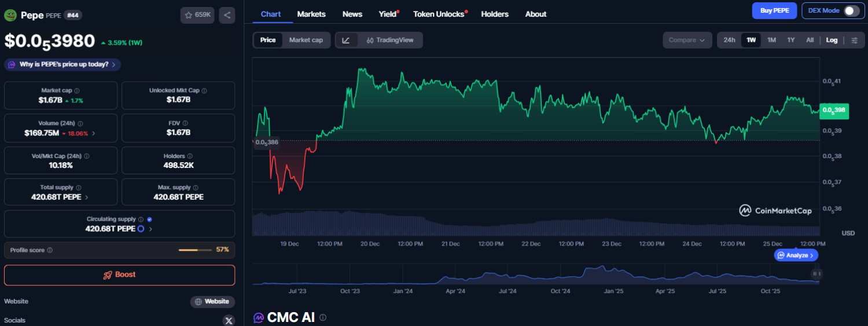Click Market cap info icon
Viewport: 868px width, 326px height.
(77, 91)
